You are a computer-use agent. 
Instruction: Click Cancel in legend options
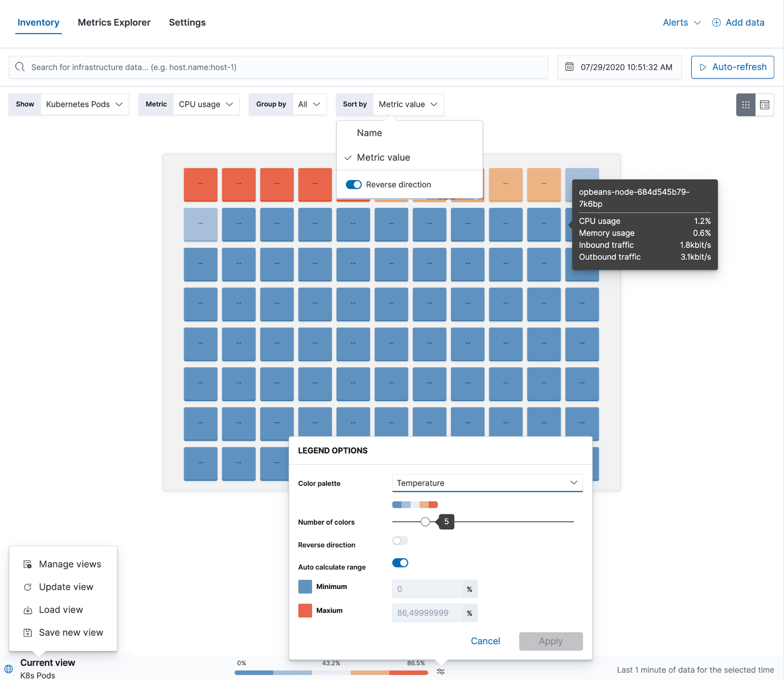(x=485, y=641)
